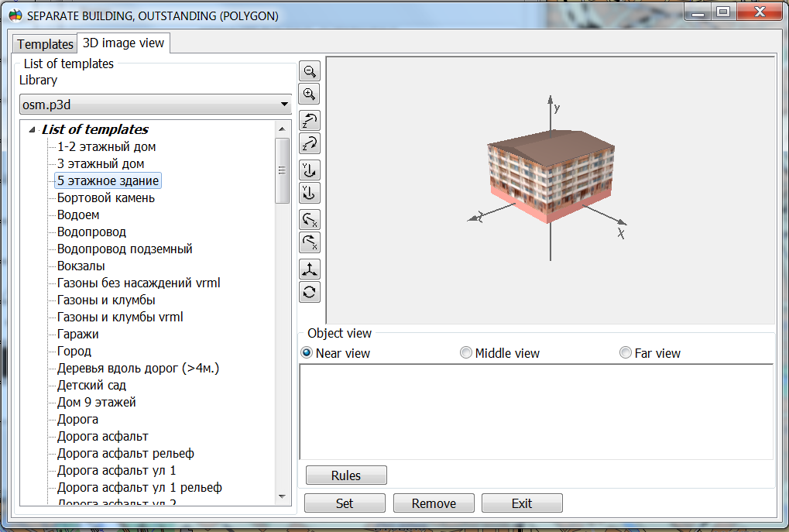Click the lower rotate-around-Z axis icon

(x=310, y=144)
